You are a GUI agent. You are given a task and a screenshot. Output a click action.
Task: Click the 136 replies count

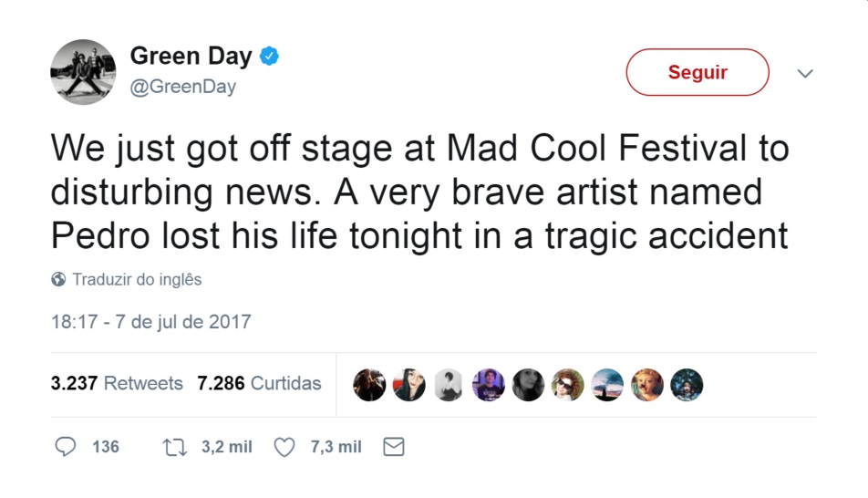(x=106, y=447)
